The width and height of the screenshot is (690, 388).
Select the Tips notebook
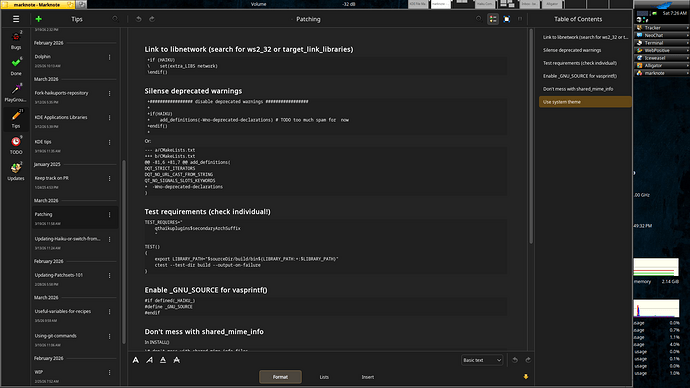[x=16, y=119]
